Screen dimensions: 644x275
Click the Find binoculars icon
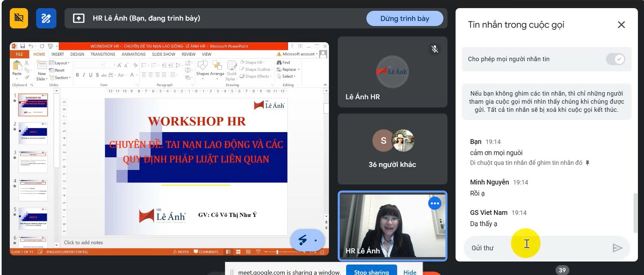[x=279, y=62]
